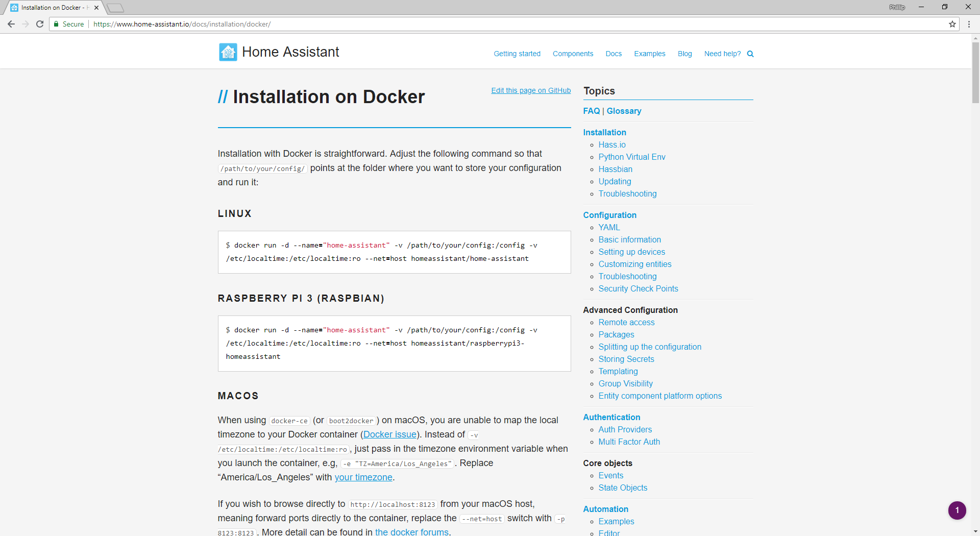Open the Chrome three-dot menu
This screenshot has height=536, width=980.
click(969, 24)
